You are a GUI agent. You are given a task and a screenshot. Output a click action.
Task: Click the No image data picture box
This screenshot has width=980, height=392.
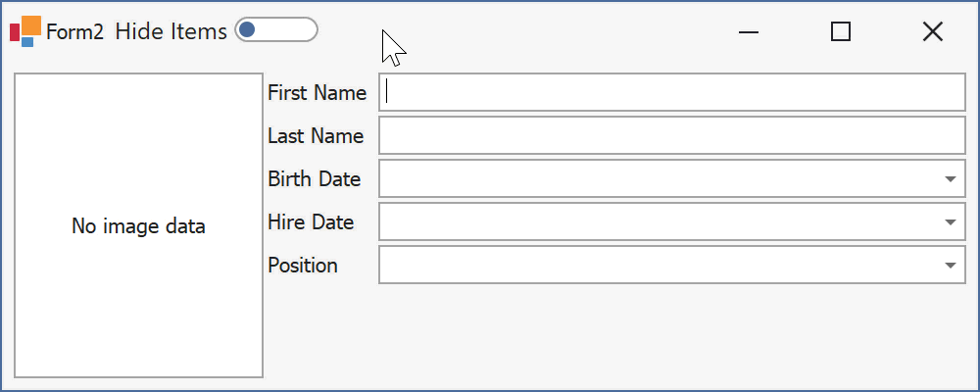coord(138,225)
